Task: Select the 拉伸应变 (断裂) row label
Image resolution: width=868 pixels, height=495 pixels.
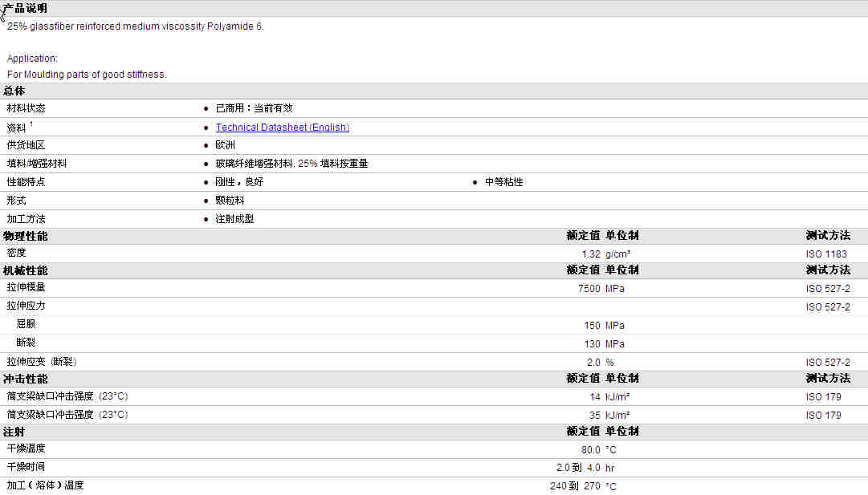Action: coord(42,362)
